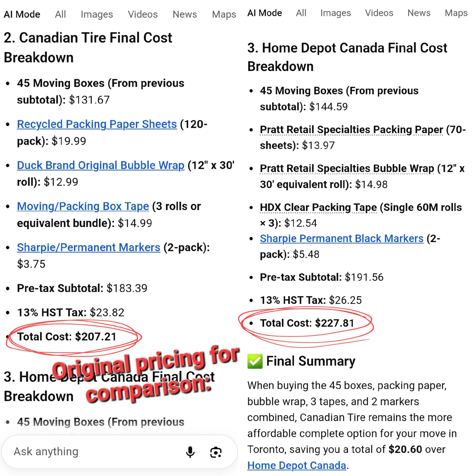
Task: Open the Sharpie/Permanent Markers link
Action: click(x=89, y=247)
